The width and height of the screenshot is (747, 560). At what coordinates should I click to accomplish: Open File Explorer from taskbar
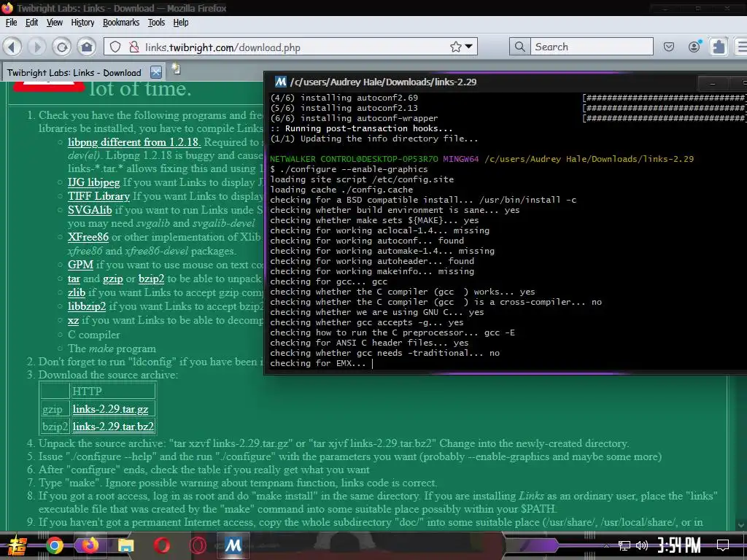click(125, 545)
